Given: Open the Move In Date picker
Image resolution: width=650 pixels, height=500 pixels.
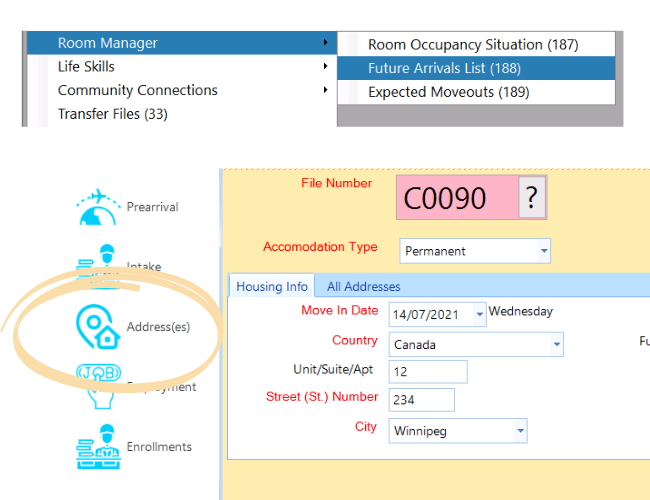Looking at the screenshot, I should [480, 314].
